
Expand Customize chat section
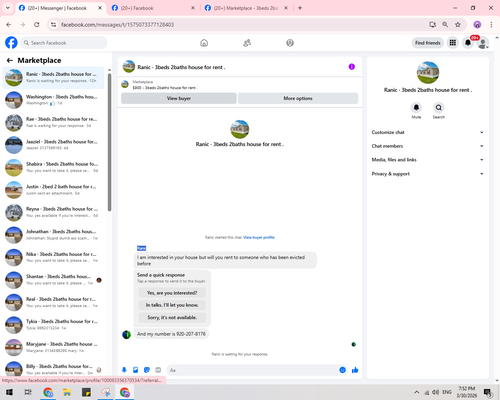(428, 132)
